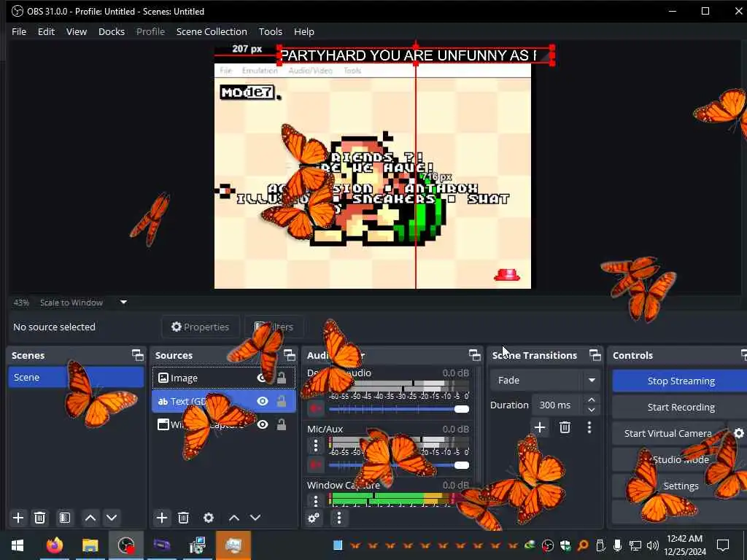Increase transition duration with up arrow
This screenshot has height=560, width=747.
[x=591, y=400]
